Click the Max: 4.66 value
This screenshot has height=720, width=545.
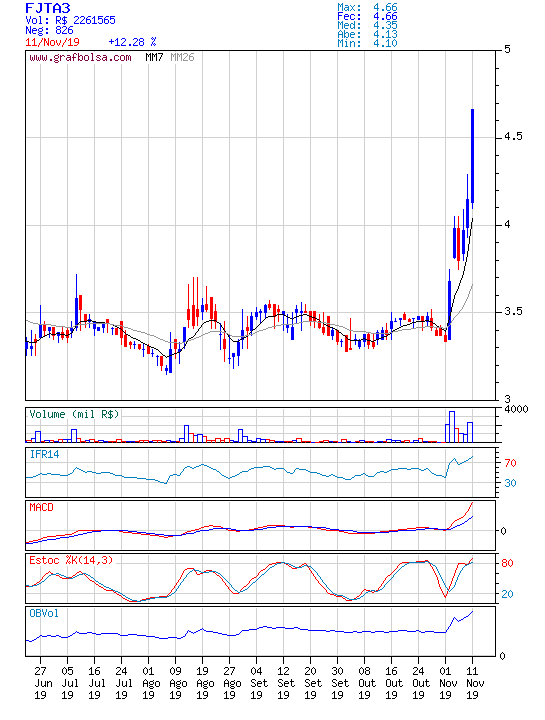367,7
